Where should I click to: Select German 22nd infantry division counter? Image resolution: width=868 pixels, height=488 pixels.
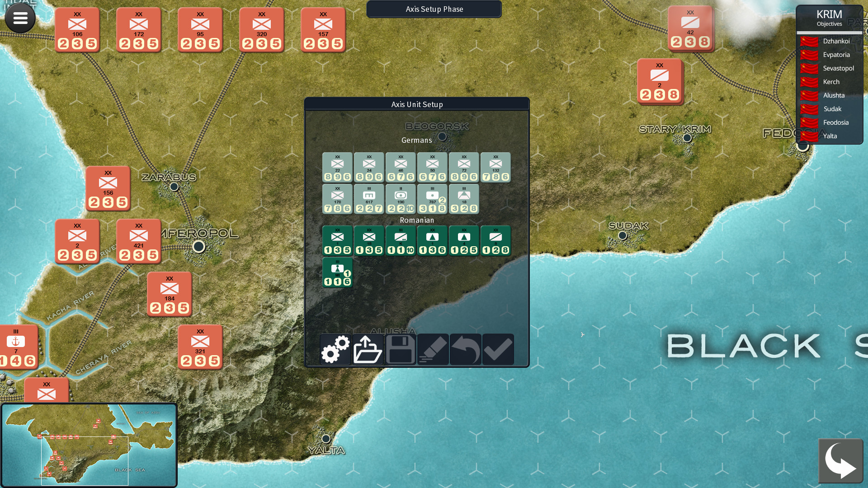[x=337, y=167]
